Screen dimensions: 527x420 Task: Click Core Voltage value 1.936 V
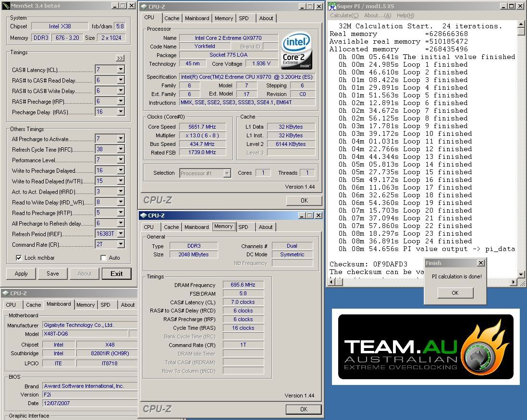click(x=261, y=63)
